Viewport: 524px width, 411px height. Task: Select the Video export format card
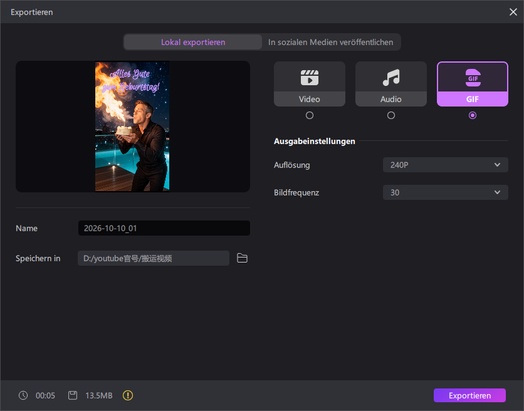(309, 84)
